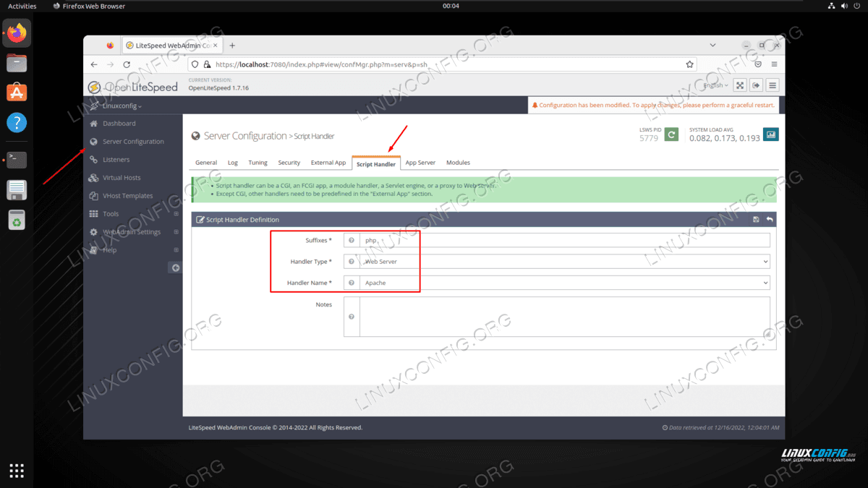868x488 pixels.
Task: Click the site security shield icon
Action: 195,64
